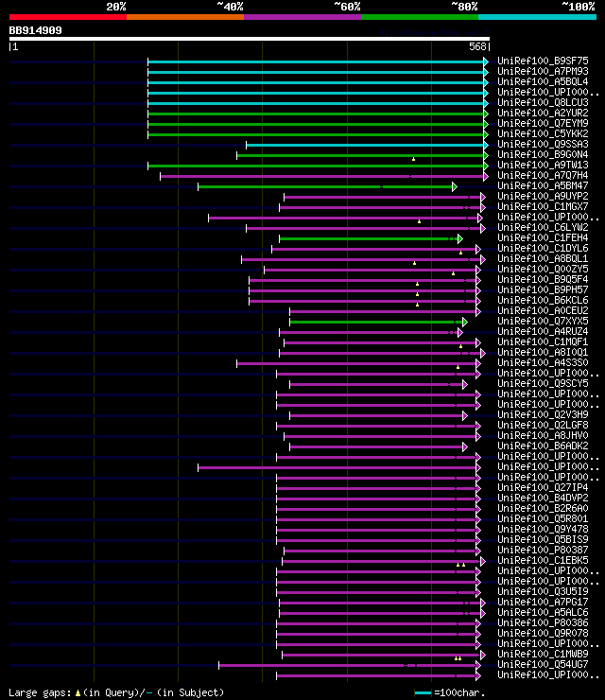The height and width of the screenshot is (700, 605).
Task: Click the =100char. scale legend at bottom
Action: (x=450, y=693)
